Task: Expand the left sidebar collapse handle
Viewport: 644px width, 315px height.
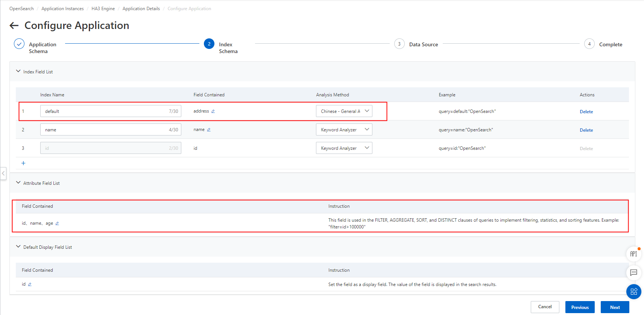Action: pyautogui.click(x=3, y=173)
